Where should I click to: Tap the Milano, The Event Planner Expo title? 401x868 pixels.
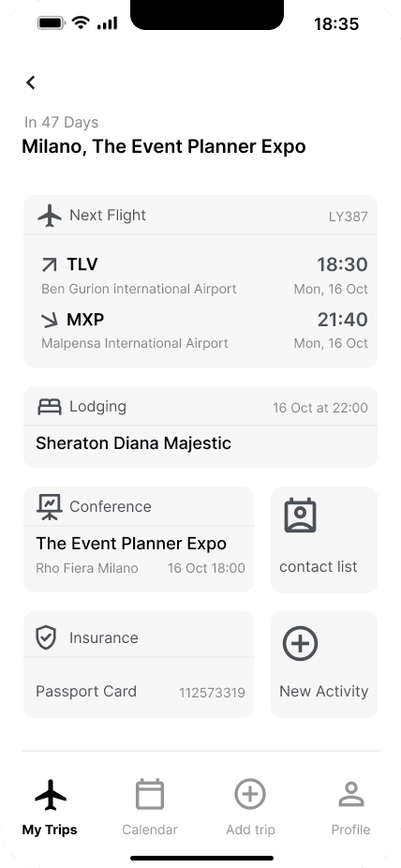pos(164,146)
